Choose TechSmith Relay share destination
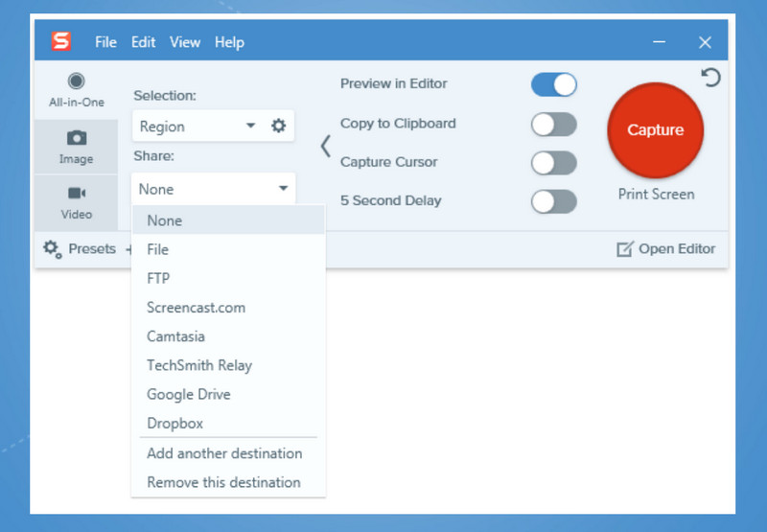 click(228, 365)
